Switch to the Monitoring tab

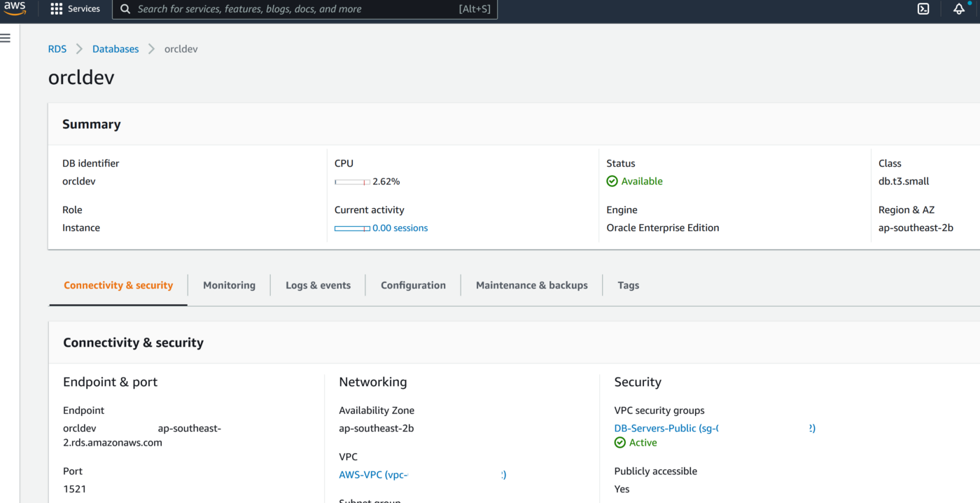tap(229, 285)
